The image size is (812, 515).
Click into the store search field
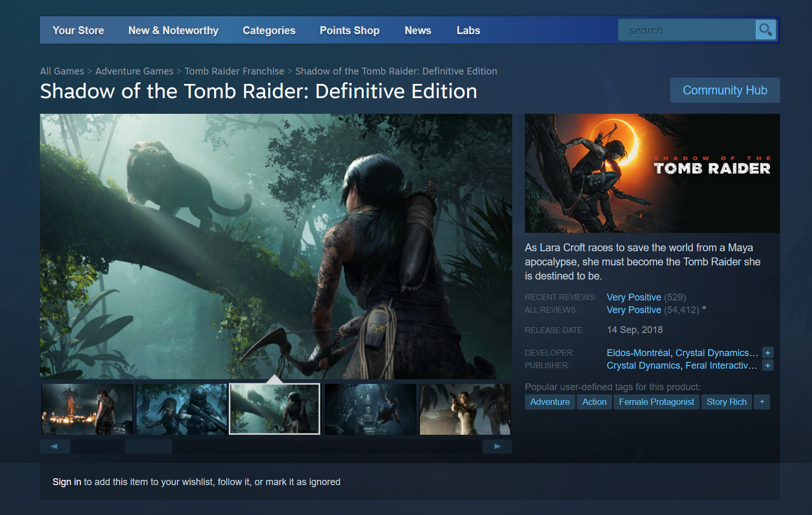click(x=687, y=30)
